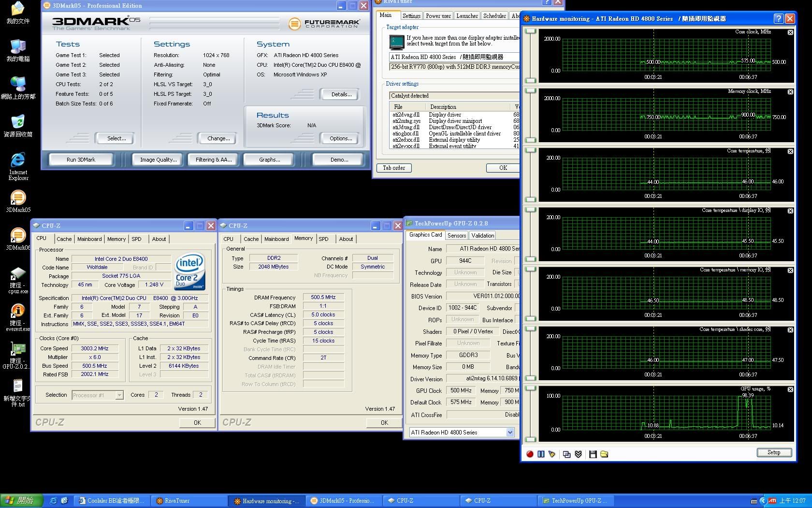Switch to the Validation tab in GPU-Z
Screen dimensions: 812x508
coord(483,236)
